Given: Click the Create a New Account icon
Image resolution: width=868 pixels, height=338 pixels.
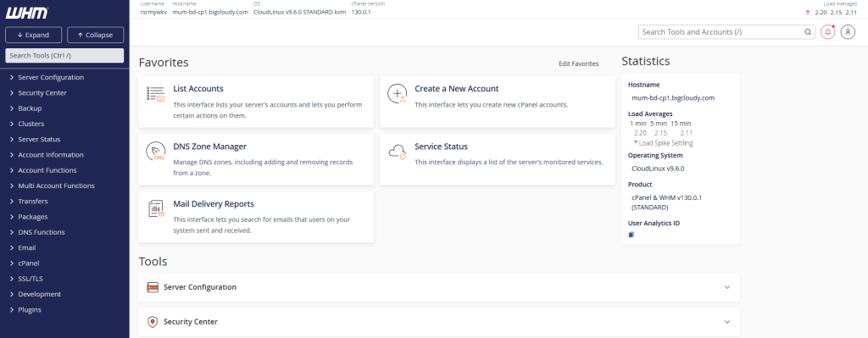Looking at the screenshot, I should tap(398, 94).
